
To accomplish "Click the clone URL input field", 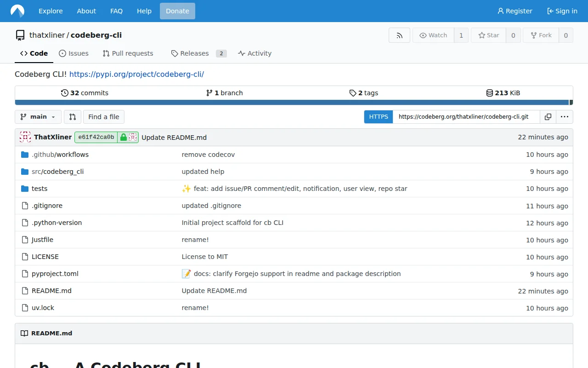I will 466,117.
